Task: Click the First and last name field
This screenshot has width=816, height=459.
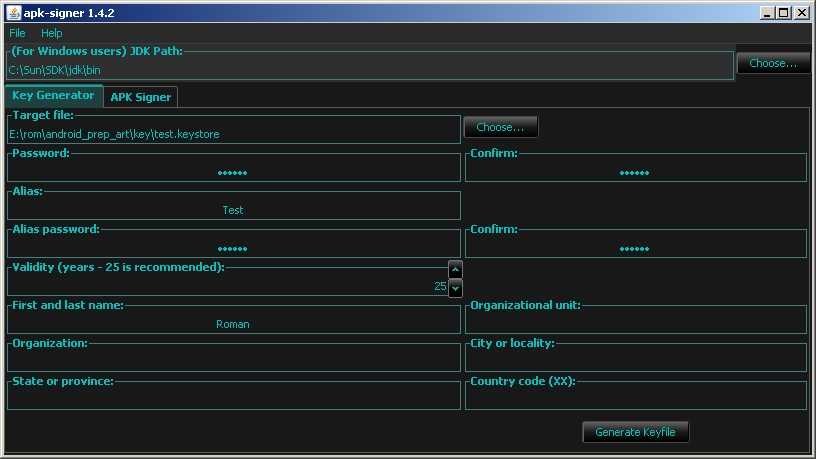Action: coord(232,324)
